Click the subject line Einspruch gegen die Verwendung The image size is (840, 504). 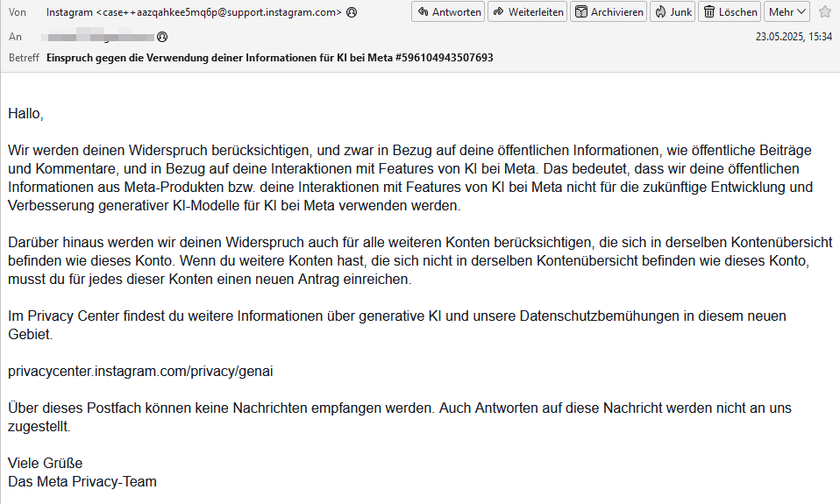click(270, 57)
